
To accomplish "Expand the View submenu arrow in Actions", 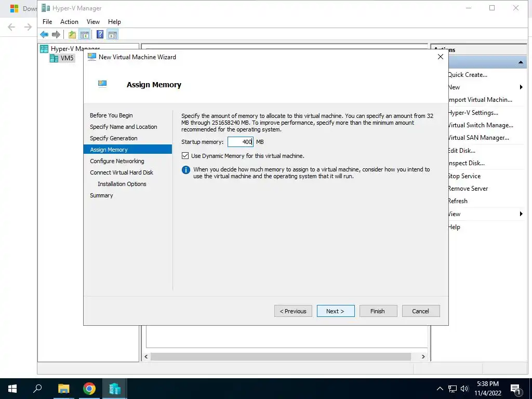I will tap(521, 214).
